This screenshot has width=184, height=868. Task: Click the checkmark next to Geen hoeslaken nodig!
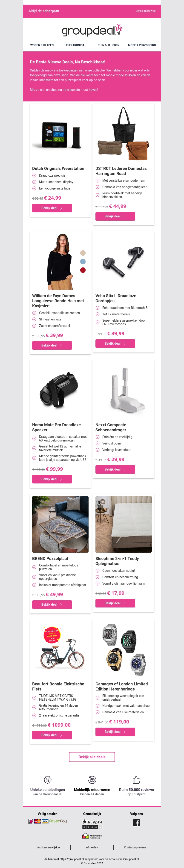98,570
